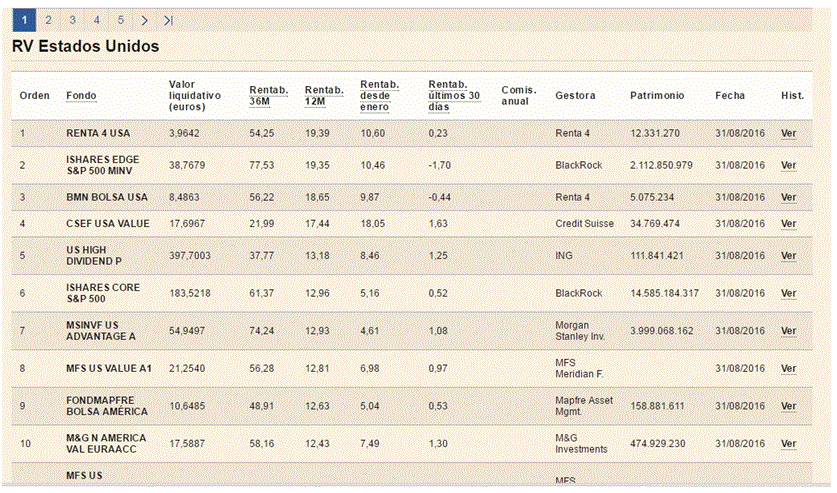
Task: Click RV Estados Unidos heading
Action: pos(85,46)
